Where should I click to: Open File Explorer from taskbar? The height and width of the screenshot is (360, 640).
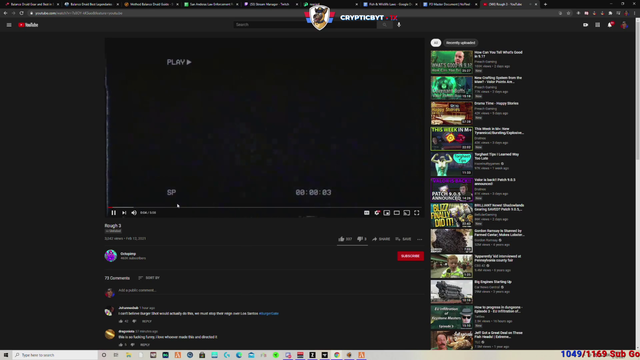point(129,355)
